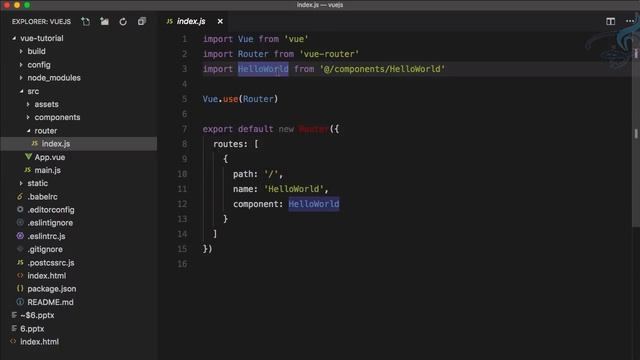Image resolution: width=640 pixels, height=360 pixels.
Task: Click the Vue icon beside App.vue
Action: [28, 157]
